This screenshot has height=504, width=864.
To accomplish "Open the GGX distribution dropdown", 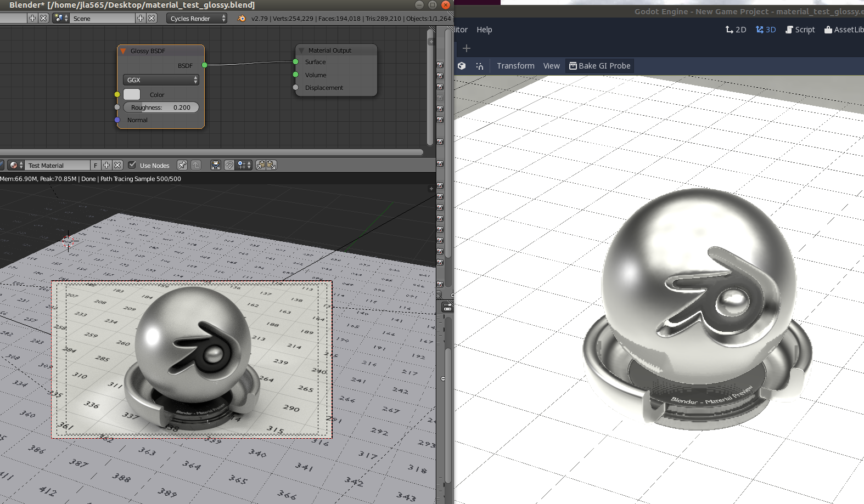I will [161, 80].
